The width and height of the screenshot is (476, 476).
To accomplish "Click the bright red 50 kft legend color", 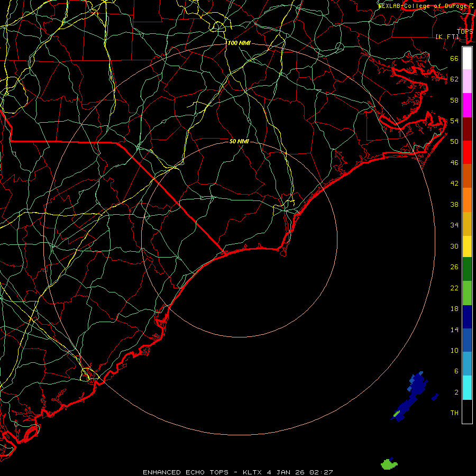I will point(467,152).
